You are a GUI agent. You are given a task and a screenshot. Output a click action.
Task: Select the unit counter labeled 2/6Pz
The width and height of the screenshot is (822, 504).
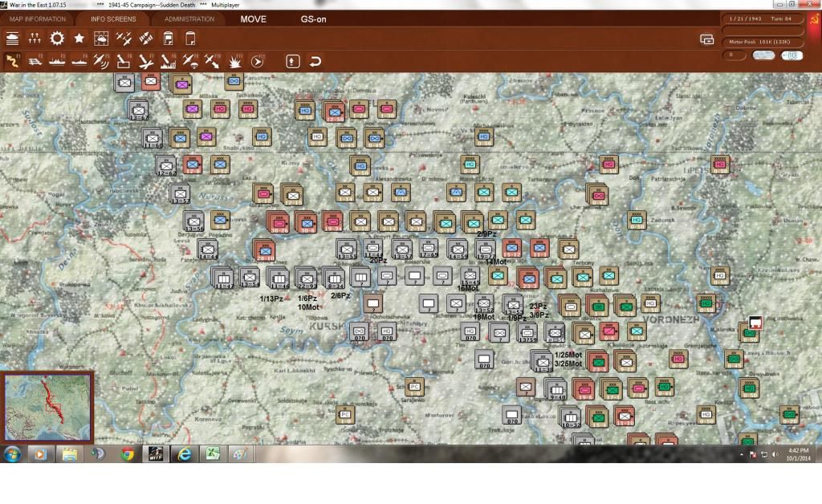coord(334,278)
